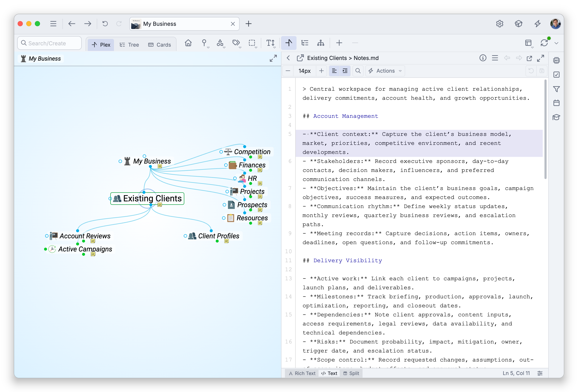Screen dimensions: 578x392
Task: Open the calendar sidebar icon
Action: coord(556,103)
